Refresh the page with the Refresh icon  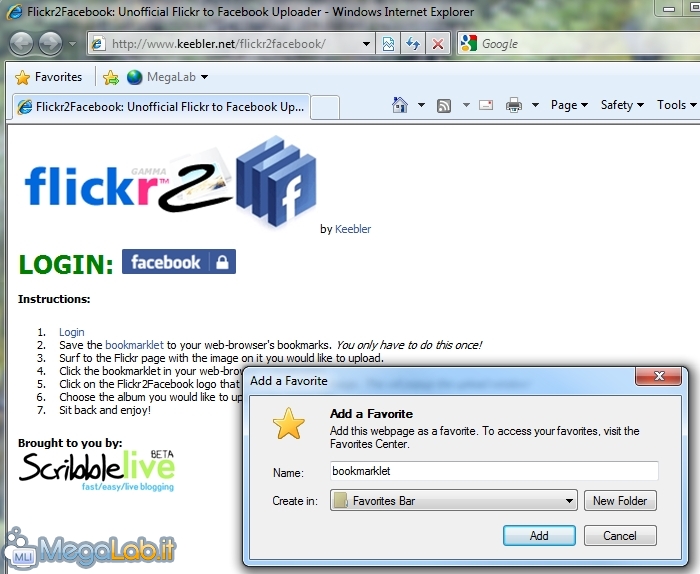(x=413, y=44)
